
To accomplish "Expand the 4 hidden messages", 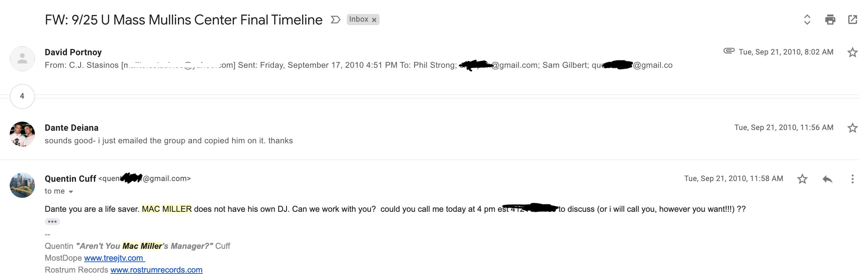I will (x=22, y=96).
